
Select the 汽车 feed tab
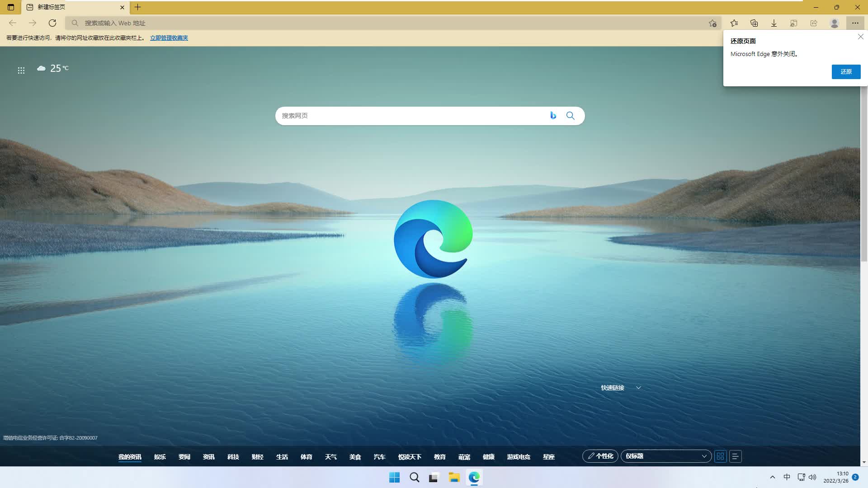[380, 457]
